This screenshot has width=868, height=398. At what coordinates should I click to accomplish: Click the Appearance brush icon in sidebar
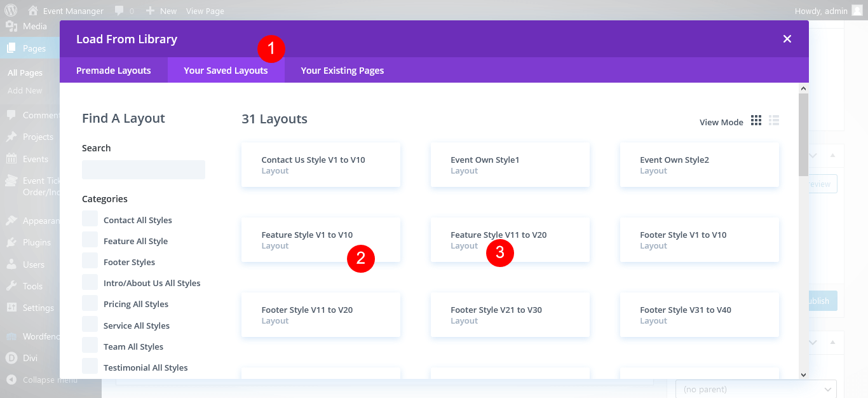(11, 221)
